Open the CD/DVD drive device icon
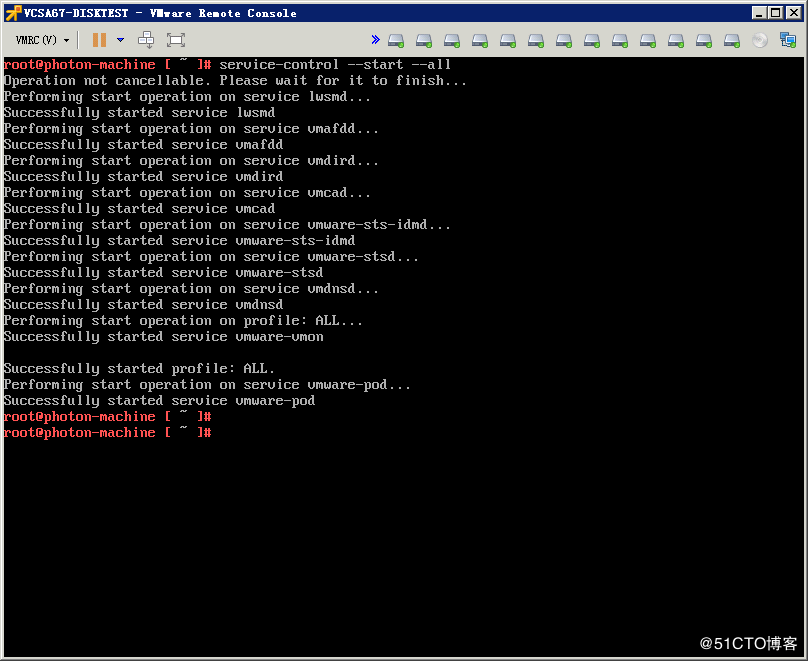Viewport: 808px width, 661px height. coord(760,40)
